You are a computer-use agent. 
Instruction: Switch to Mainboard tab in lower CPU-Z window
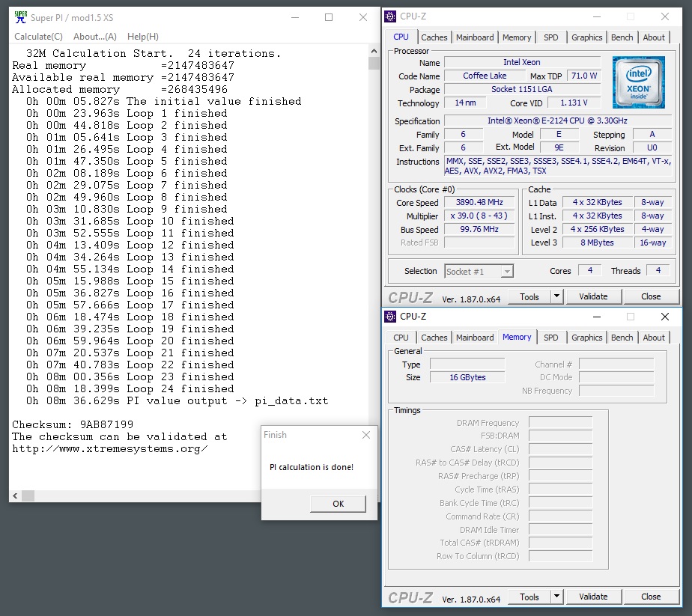[x=475, y=338]
